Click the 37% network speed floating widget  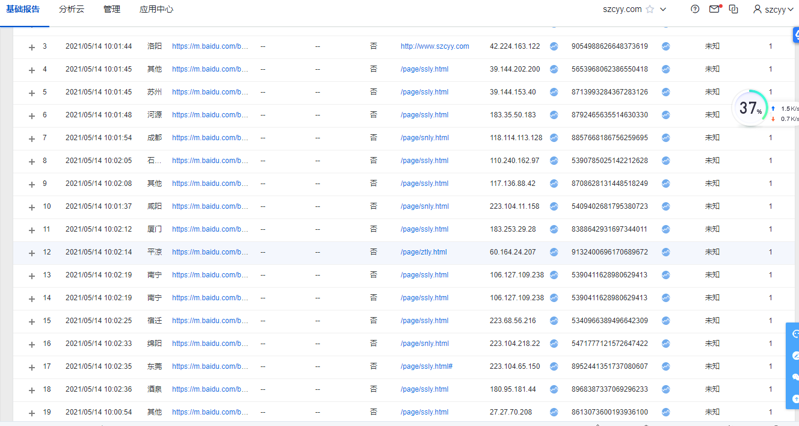(x=751, y=107)
